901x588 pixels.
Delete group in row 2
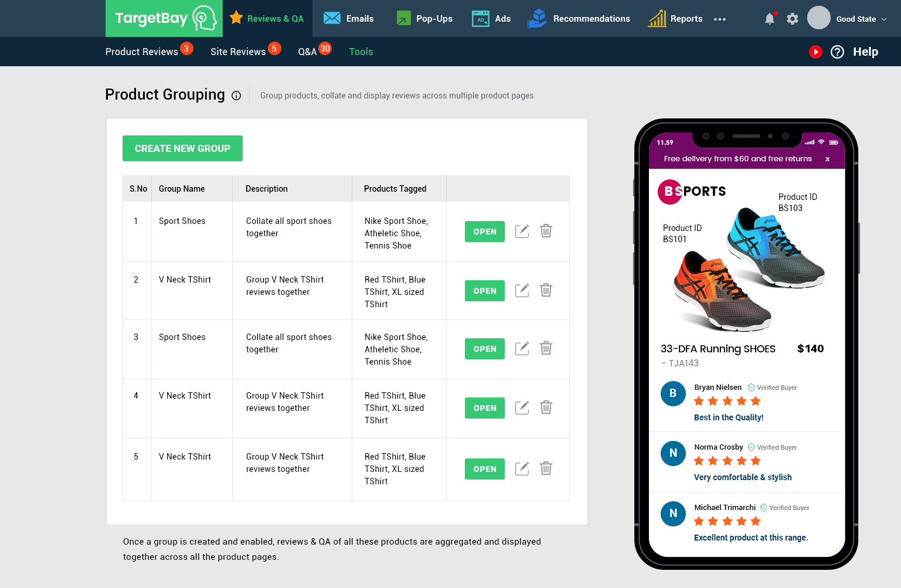pyautogui.click(x=546, y=290)
